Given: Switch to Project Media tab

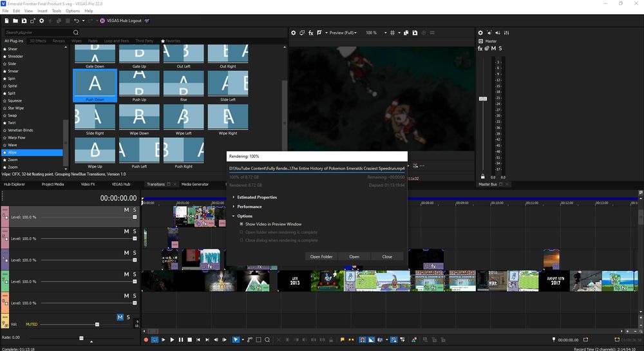Looking at the screenshot, I should tap(53, 184).
